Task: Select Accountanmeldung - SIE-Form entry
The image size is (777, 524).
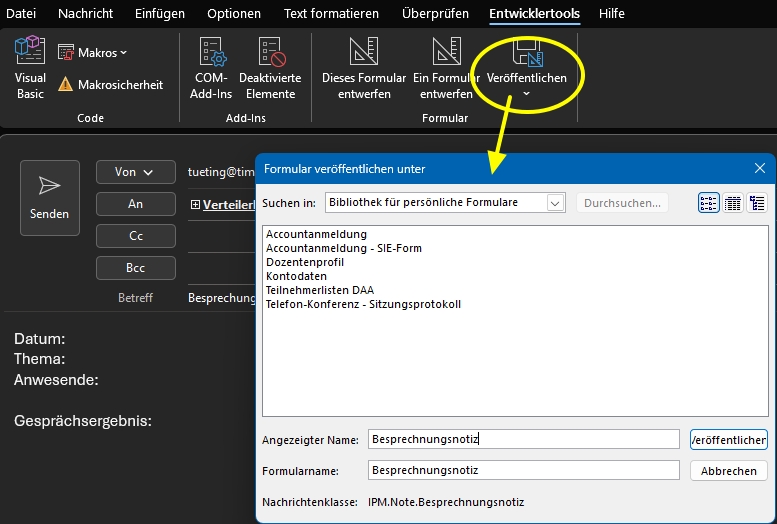Action: [343, 248]
